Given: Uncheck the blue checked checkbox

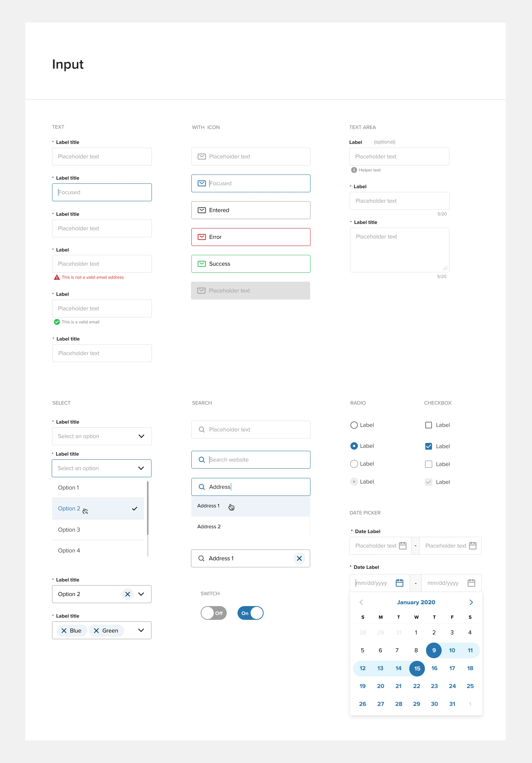Looking at the screenshot, I should (429, 446).
